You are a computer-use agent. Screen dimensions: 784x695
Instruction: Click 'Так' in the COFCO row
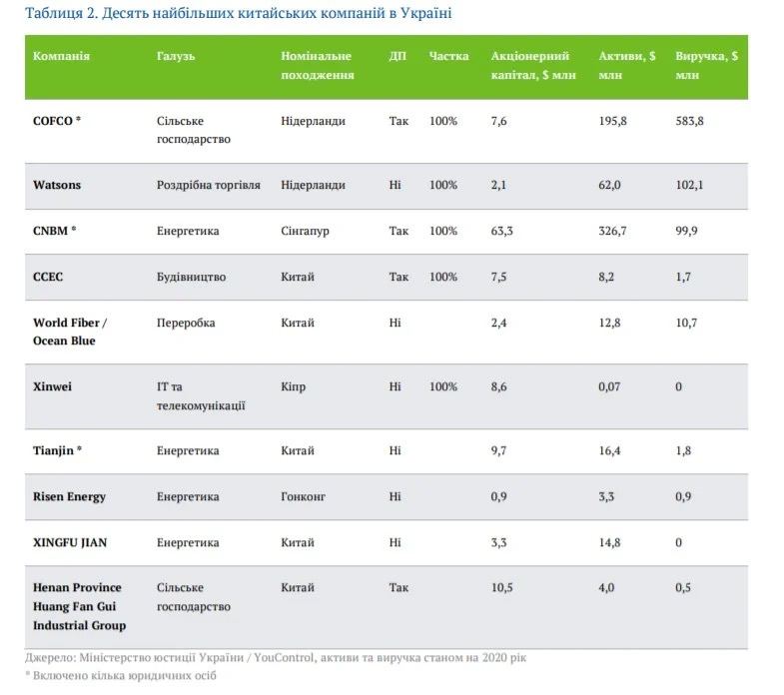(398, 121)
